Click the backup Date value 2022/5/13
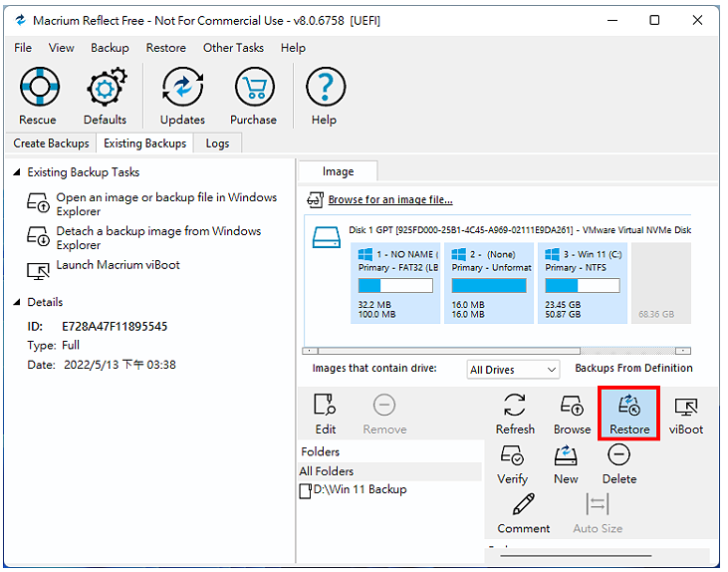728x572 pixels. point(120,365)
